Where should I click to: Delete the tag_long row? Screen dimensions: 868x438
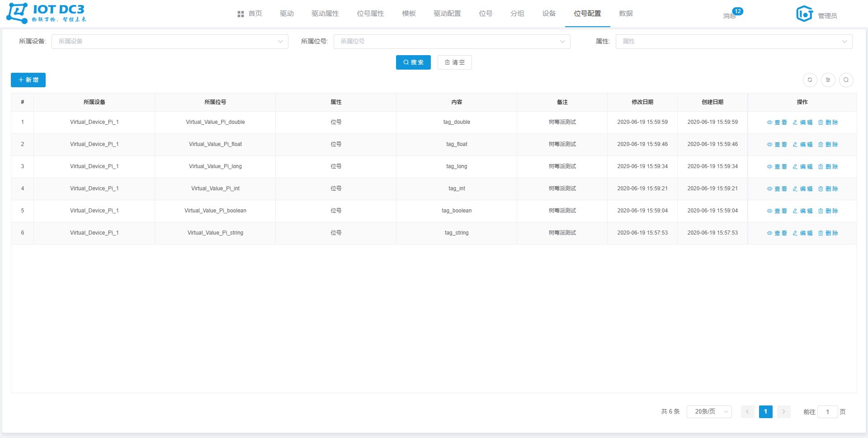coord(828,167)
